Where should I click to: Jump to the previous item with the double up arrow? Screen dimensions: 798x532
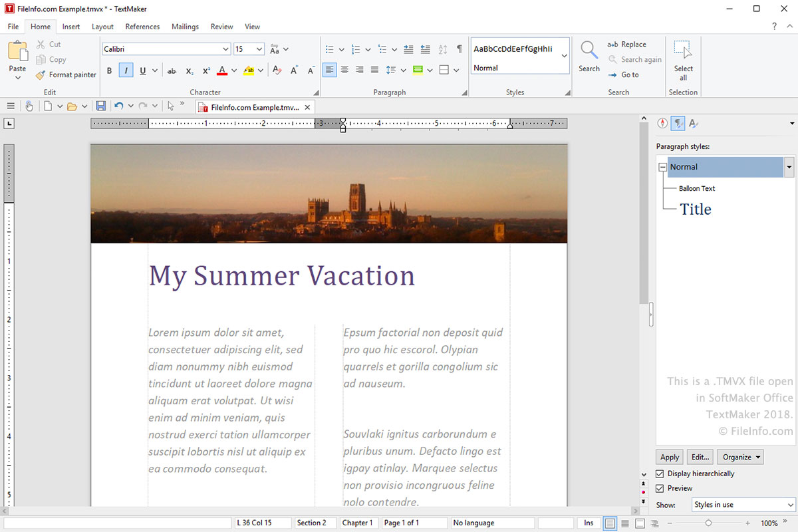click(643, 483)
